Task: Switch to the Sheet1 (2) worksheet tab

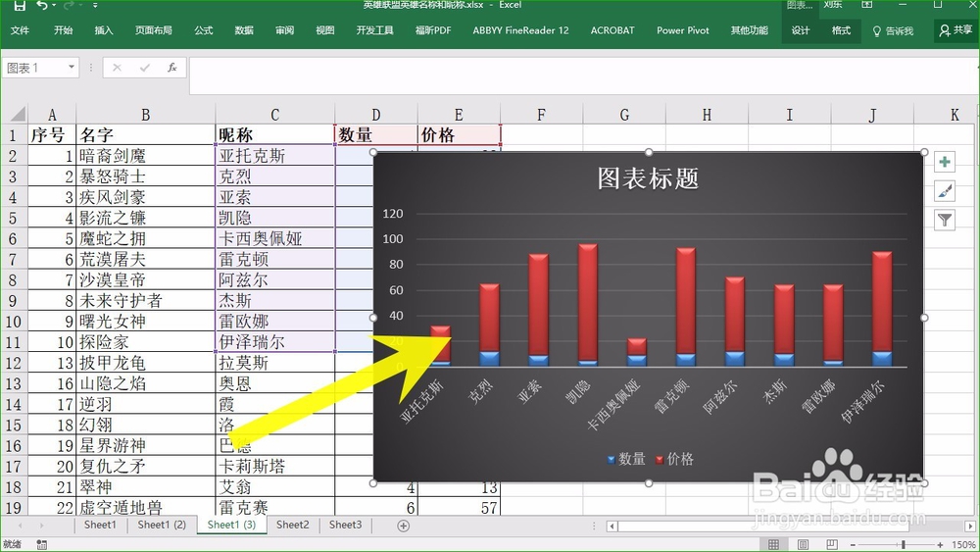Action: coord(162,525)
